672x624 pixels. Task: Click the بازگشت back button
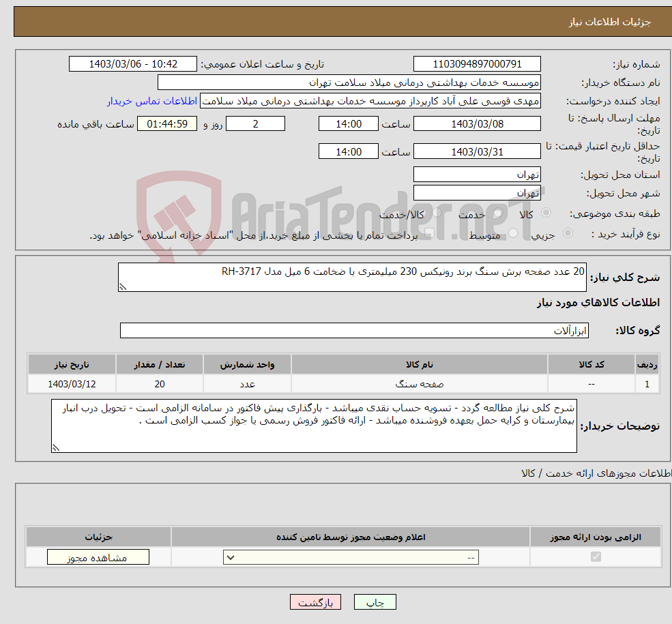coord(315,602)
